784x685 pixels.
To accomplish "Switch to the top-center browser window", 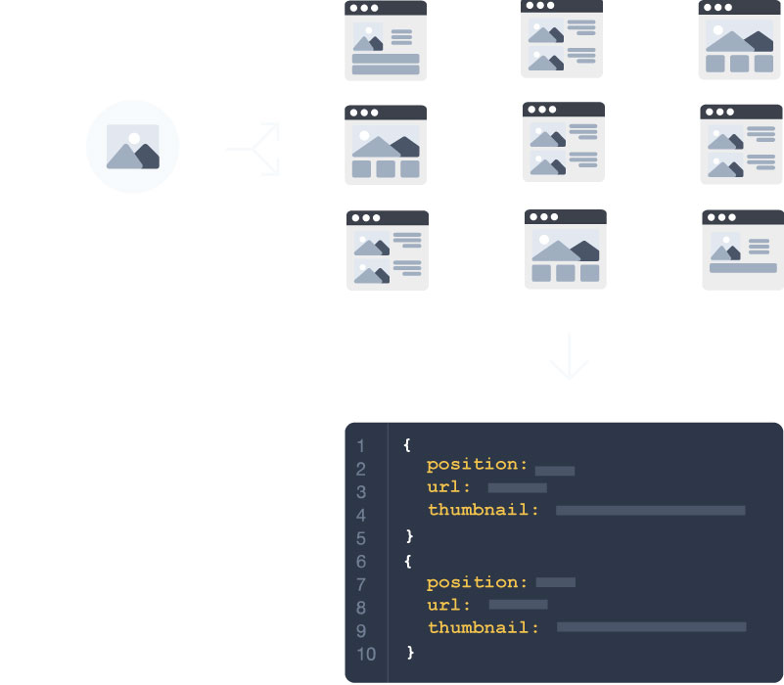I will tap(563, 39).
